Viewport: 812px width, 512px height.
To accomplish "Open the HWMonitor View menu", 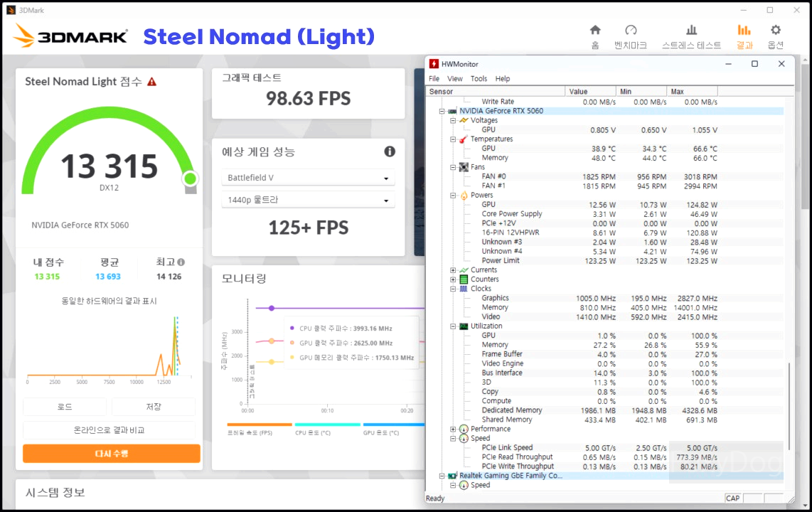I will pos(454,79).
